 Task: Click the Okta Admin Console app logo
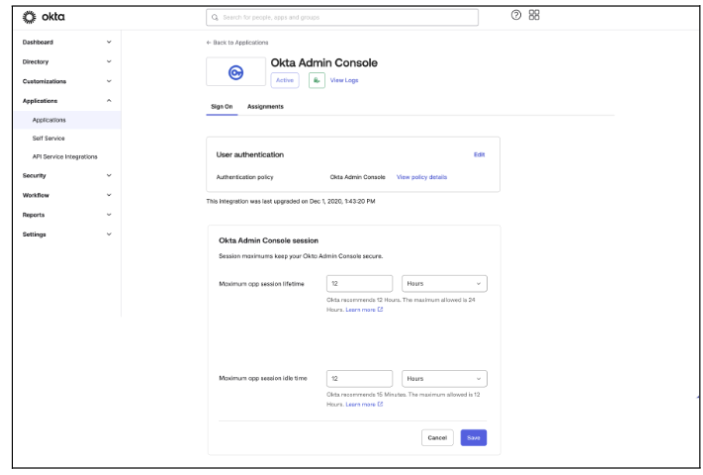235,72
